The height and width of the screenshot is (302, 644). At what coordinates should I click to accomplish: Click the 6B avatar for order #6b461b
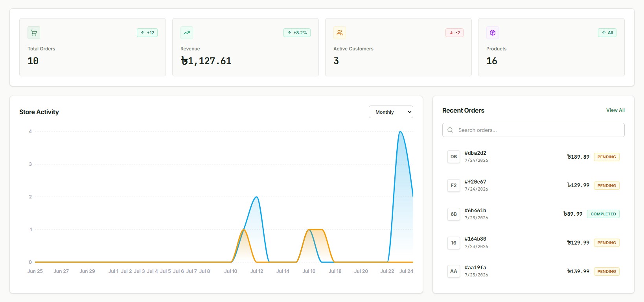(454, 214)
